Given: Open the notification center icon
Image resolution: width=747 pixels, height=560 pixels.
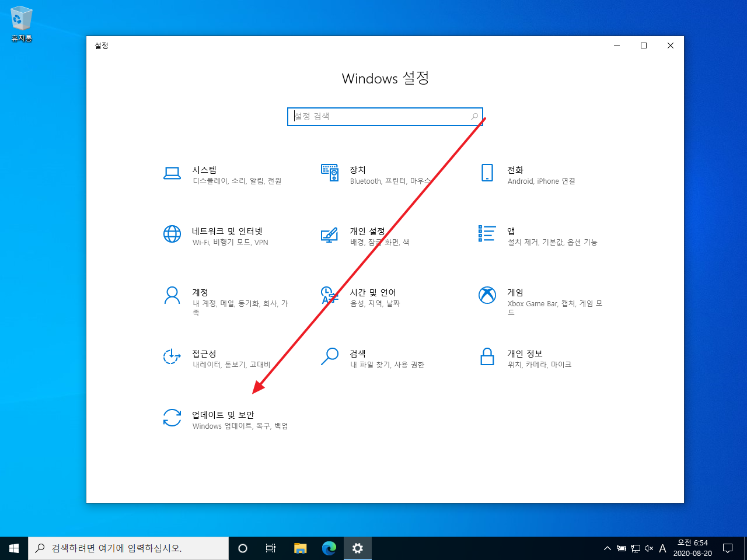Looking at the screenshot, I should pyautogui.click(x=728, y=548).
